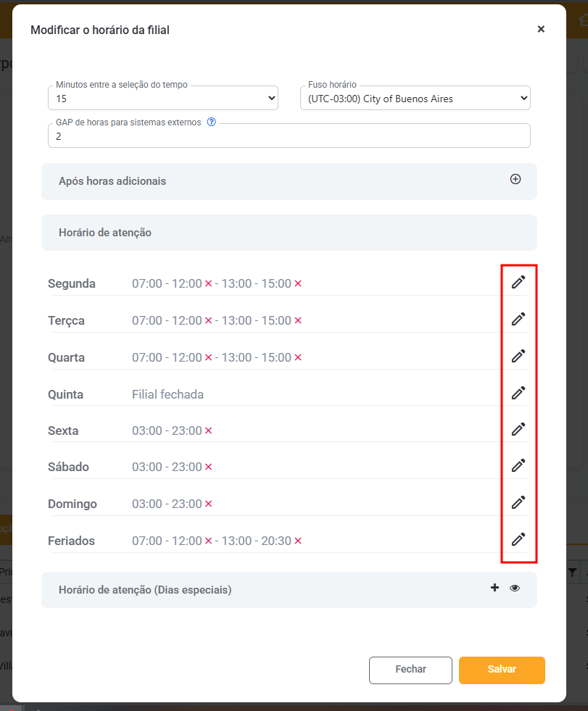Image resolution: width=588 pixels, height=711 pixels.
Task: Open edit for Quarta hours
Action: coord(518,356)
